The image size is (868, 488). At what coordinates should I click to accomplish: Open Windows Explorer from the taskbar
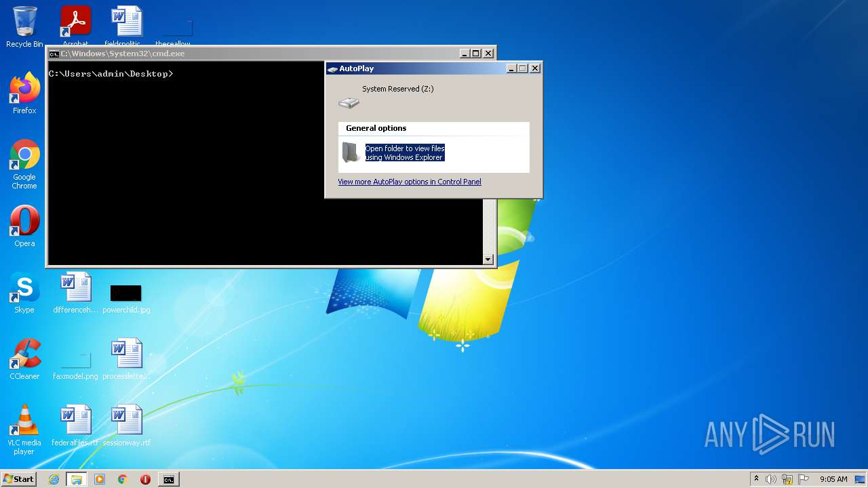(77, 479)
